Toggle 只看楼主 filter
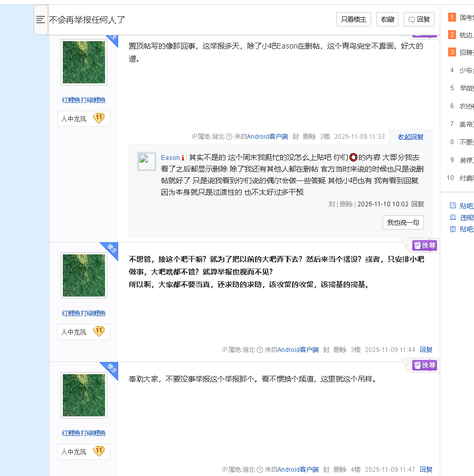474x476 pixels. coord(353,20)
